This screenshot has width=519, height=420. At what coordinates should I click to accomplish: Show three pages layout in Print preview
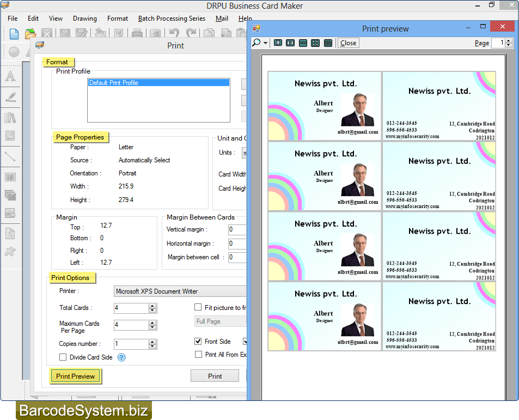click(303, 43)
